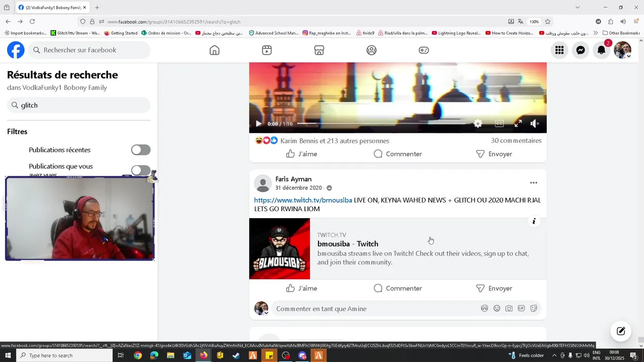The width and height of the screenshot is (644, 362).
Task: Bookmark this page with the star icon
Action: pos(547,22)
